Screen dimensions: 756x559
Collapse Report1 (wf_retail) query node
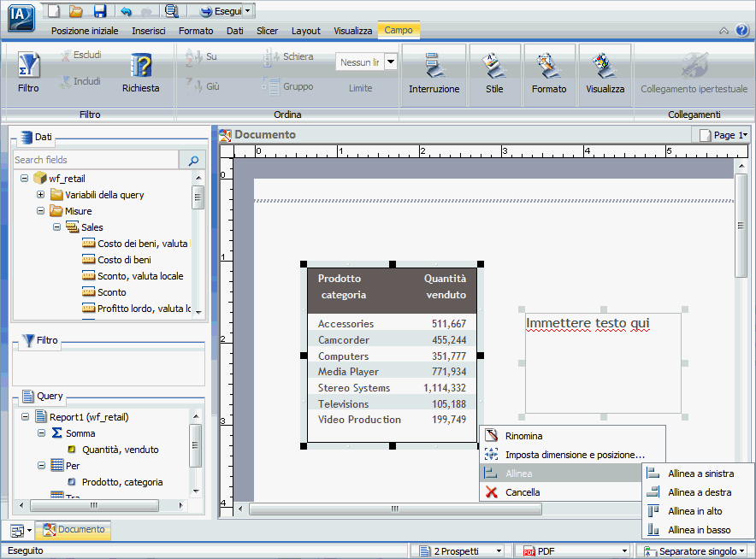pos(25,417)
